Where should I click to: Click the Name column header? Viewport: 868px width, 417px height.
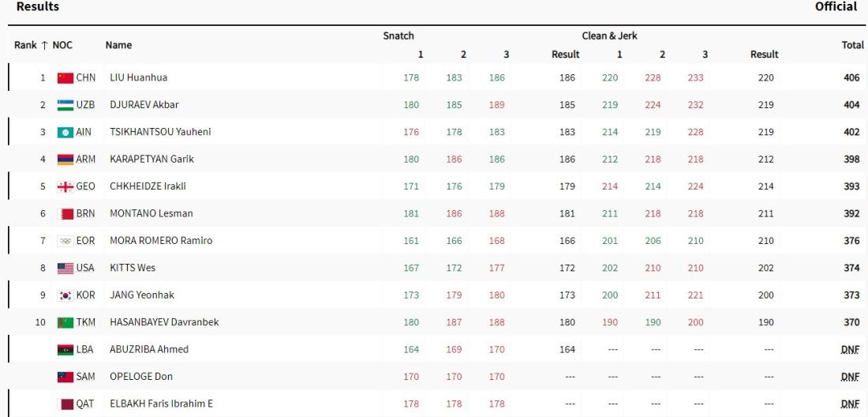118,45
